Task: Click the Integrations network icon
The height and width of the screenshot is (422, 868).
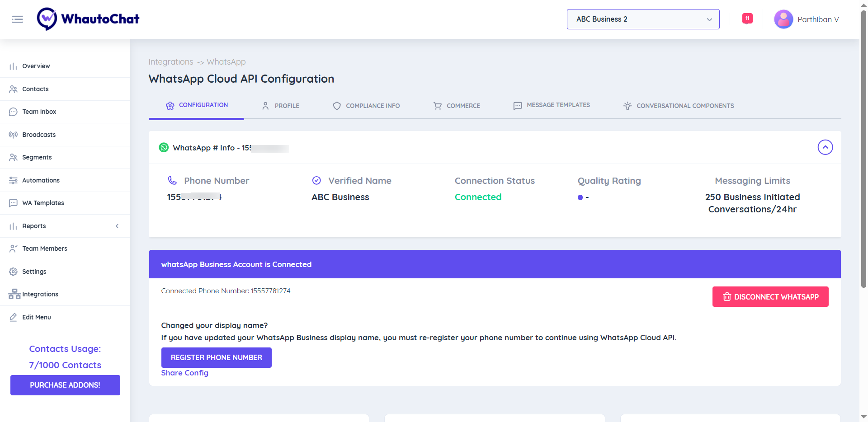Action: [x=14, y=294]
